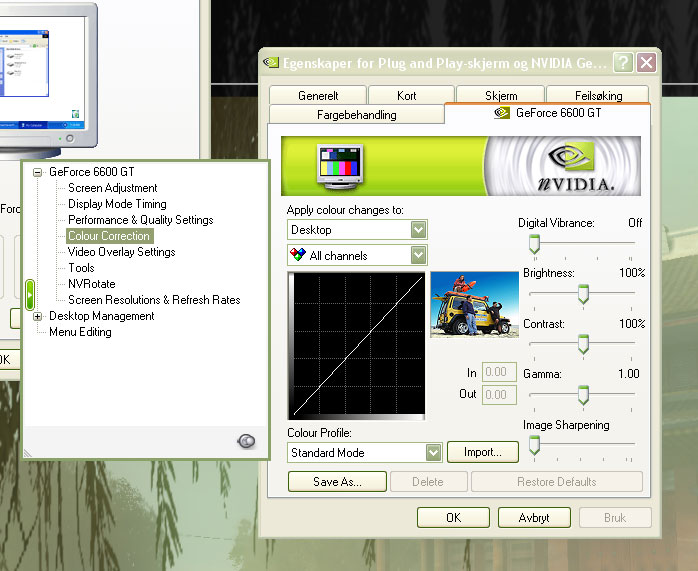
Task: Click the Restore Defaults button
Action: pyautogui.click(x=556, y=482)
